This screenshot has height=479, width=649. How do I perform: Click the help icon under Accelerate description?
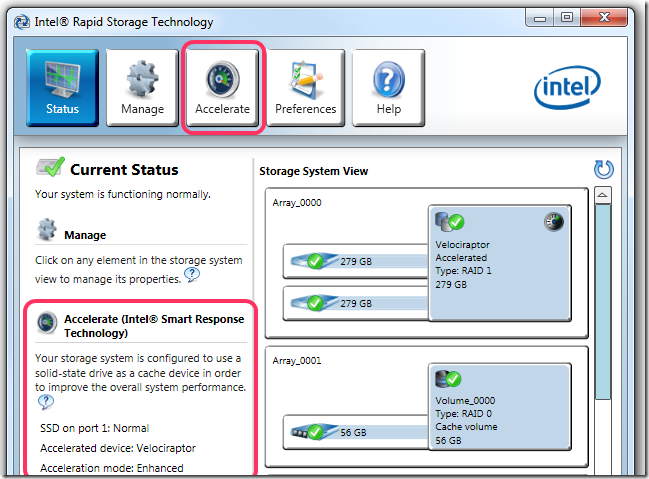(x=46, y=402)
